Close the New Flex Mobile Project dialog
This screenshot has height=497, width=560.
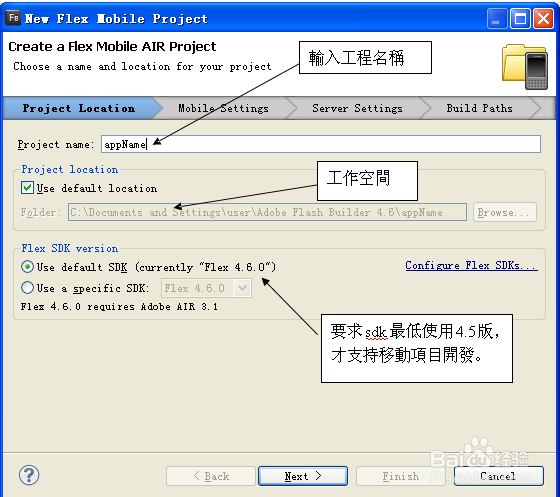tap(543, 18)
